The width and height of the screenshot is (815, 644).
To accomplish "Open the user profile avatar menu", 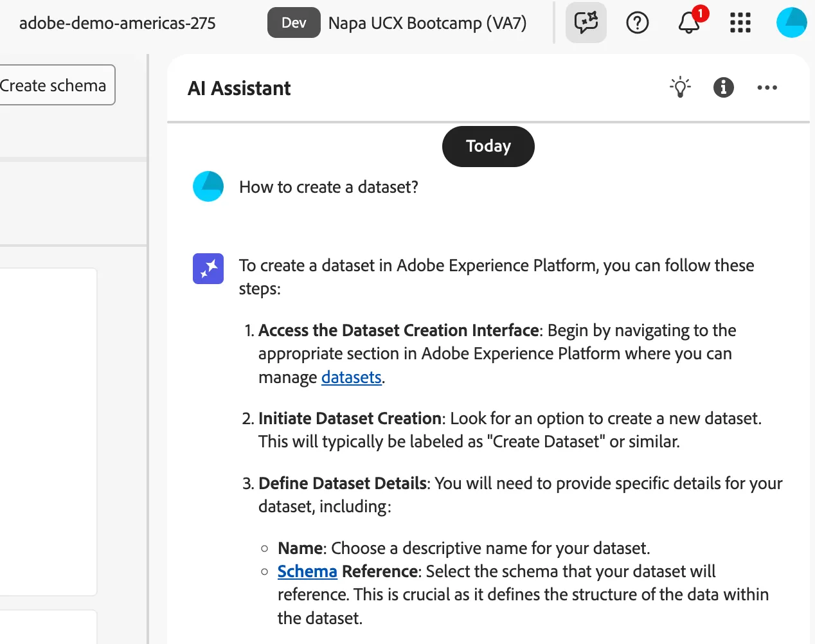I will [x=792, y=22].
